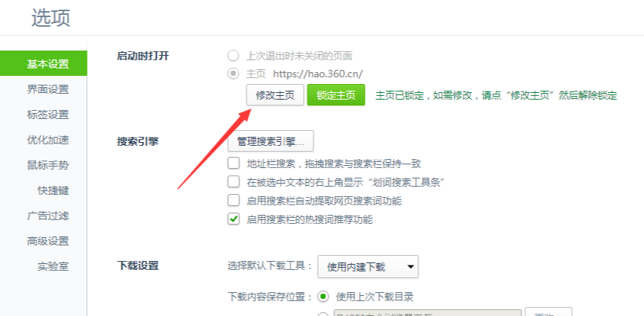Select 使用上次下载目录 radio button
The height and width of the screenshot is (316, 644).
pos(324,296)
